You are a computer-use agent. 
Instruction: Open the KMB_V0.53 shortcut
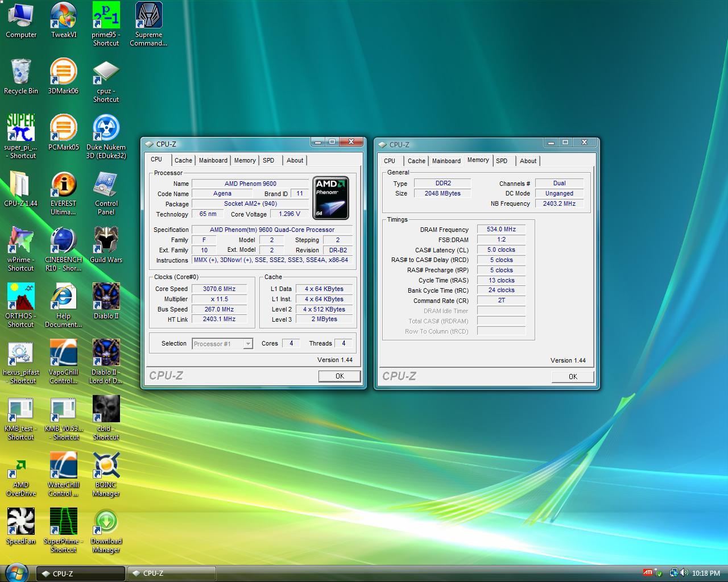pyautogui.click(x=63, y=418)
